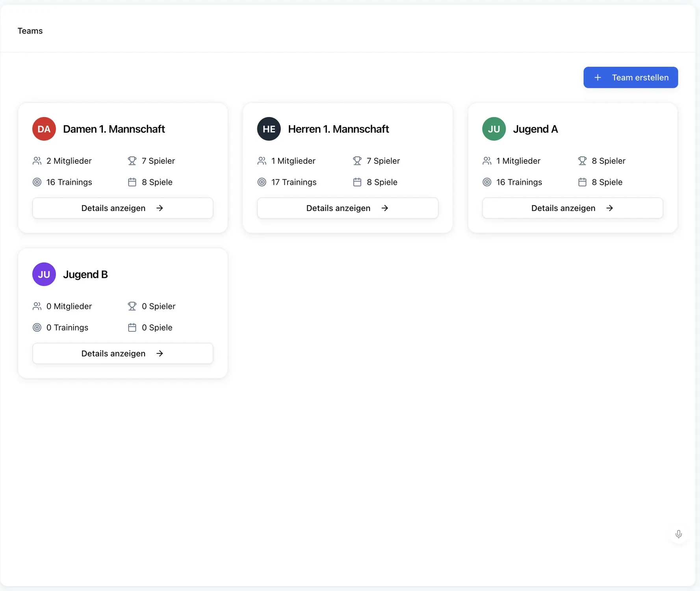Click the 0 Spieler text

[159, 306]
